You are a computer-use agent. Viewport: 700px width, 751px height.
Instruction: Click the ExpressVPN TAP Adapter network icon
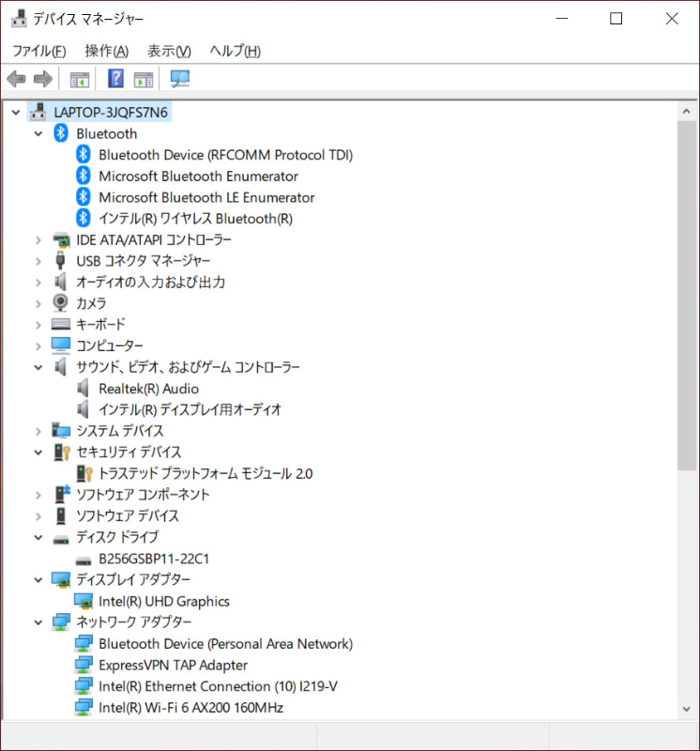(x=84, y=665)
